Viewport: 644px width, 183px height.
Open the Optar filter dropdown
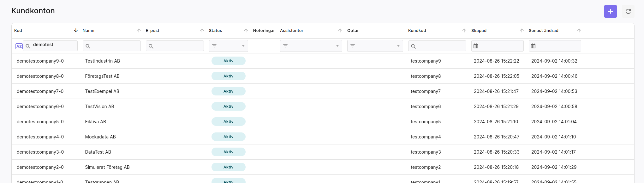[x=375, y=46]
